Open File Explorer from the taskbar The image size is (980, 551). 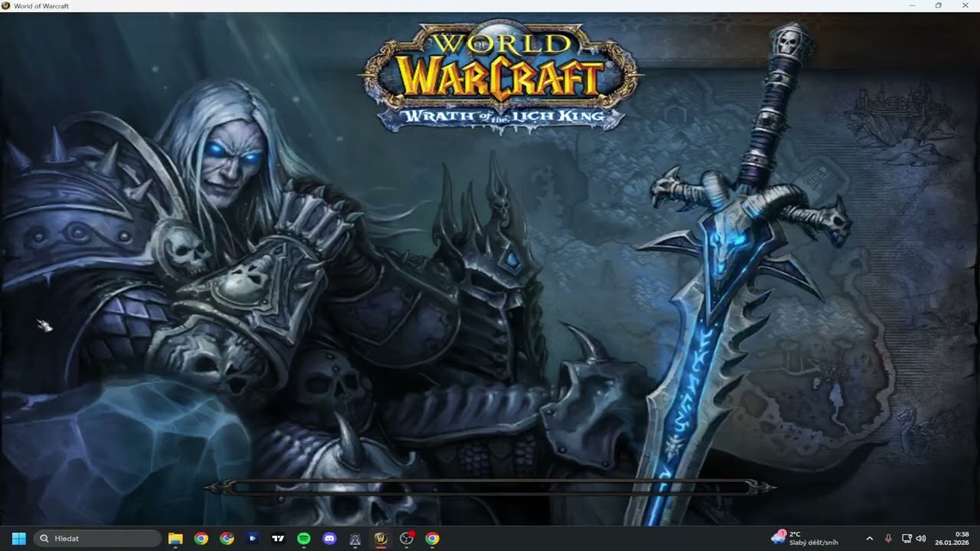pos(175,538)
